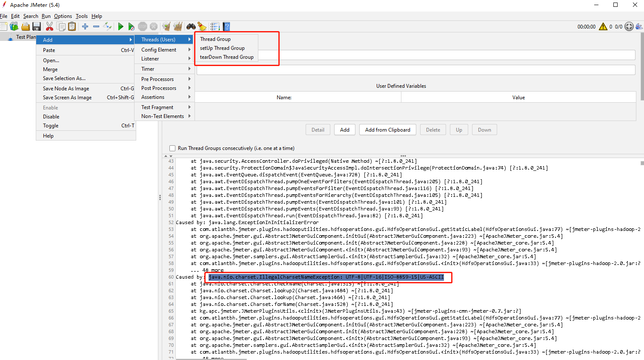This screenshot has width=644, height=360.
Task: Start the test with the green play icon
Action: [121, 26]
